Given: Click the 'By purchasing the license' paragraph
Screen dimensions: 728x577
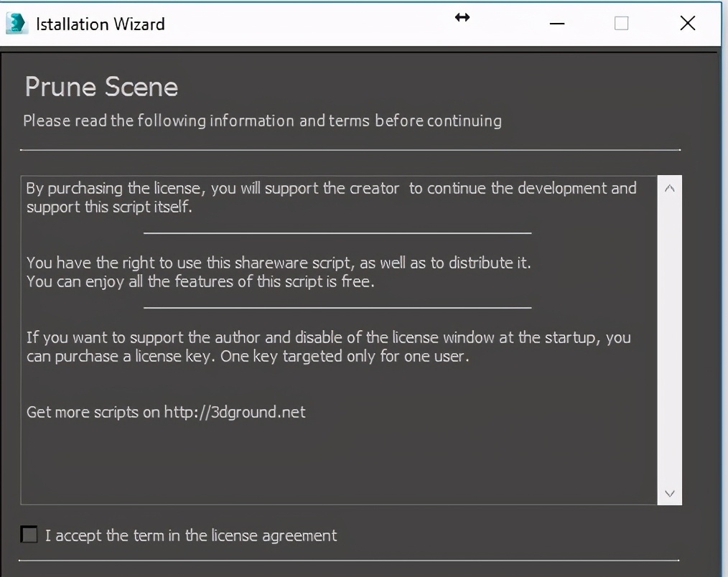Looking at the screenshot, I should [x=332, y=197].
